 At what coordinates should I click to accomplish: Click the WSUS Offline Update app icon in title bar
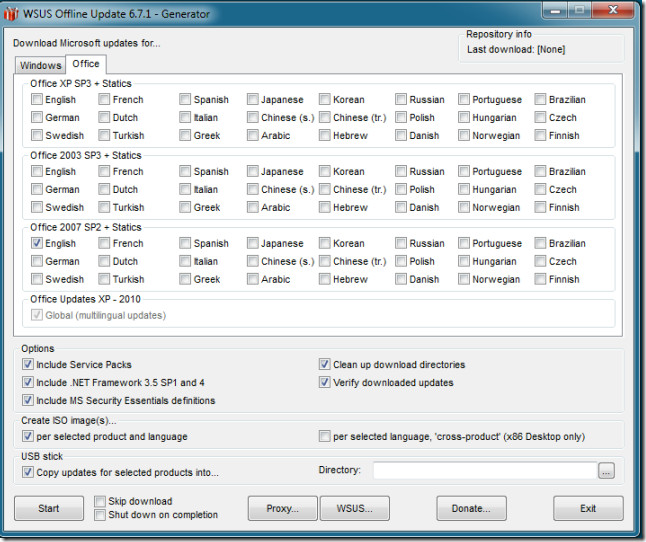point(11,14)
